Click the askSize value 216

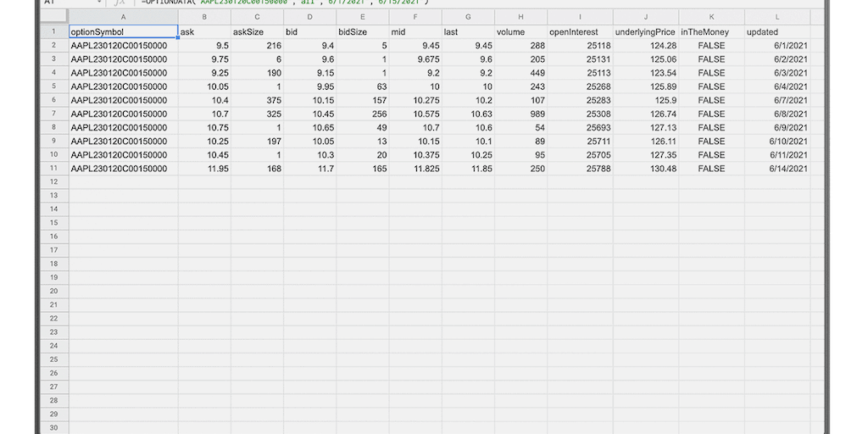(x=258, y=46)
